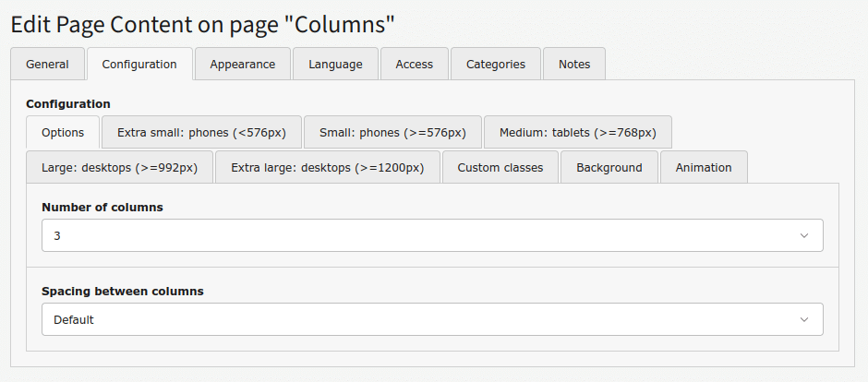868x382 pixels.
Task: Switch to the Categories tab
Action: [496, 64]
